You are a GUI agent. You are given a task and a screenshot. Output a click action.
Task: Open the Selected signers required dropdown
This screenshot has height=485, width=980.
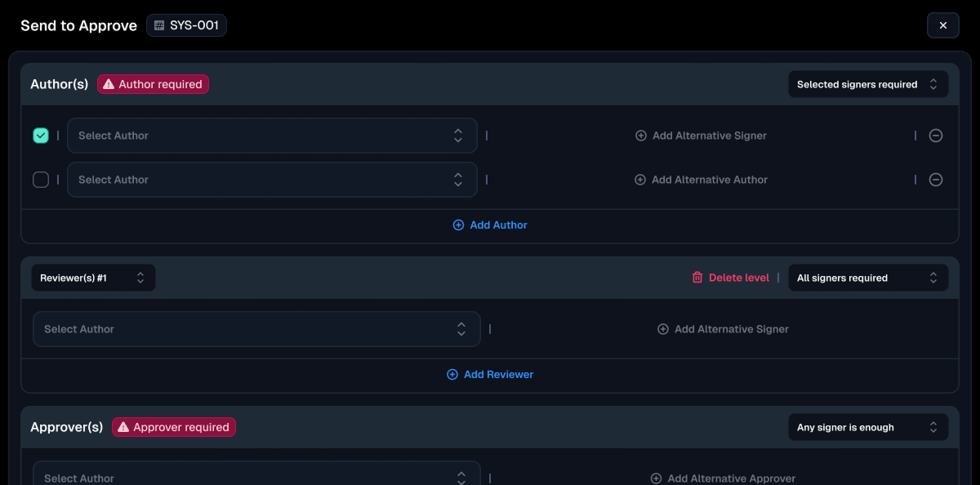click(x=867, y=84)
